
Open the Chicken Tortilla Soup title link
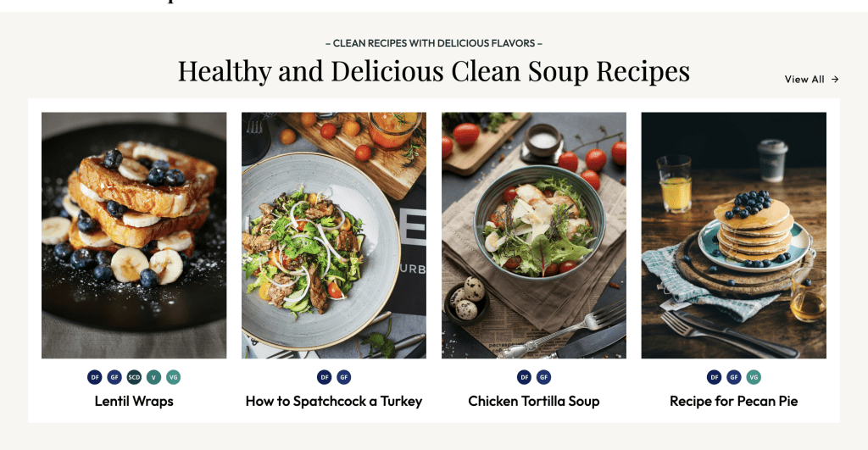pyautogui.click(x=534, y=402)
